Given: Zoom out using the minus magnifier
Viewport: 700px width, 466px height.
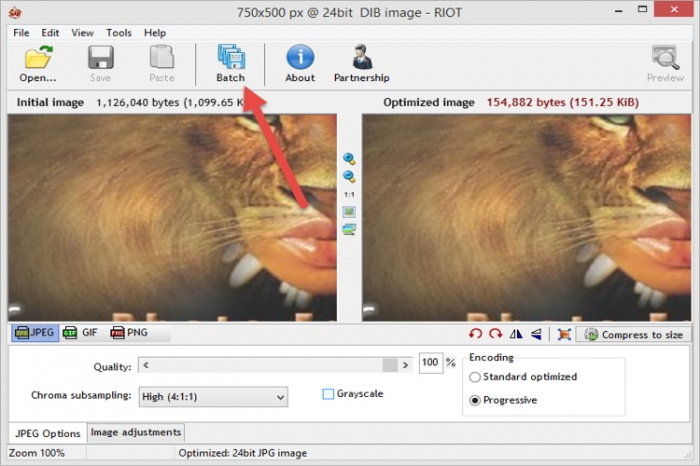Looking at the screenshot, I should click(x=349, y=177).
